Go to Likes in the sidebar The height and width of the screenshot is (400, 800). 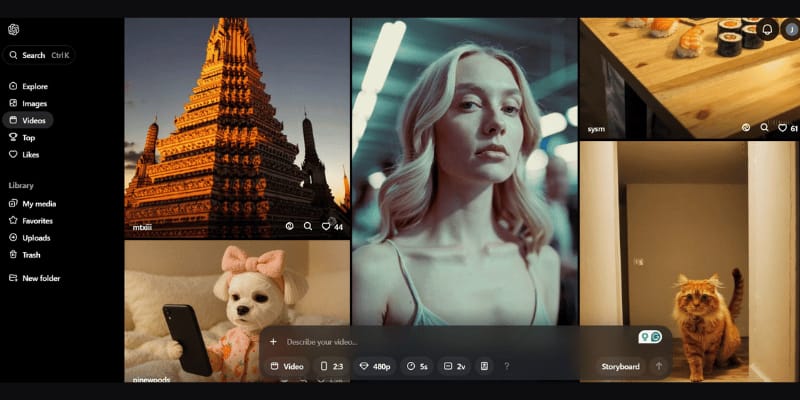tap(30, 154)
